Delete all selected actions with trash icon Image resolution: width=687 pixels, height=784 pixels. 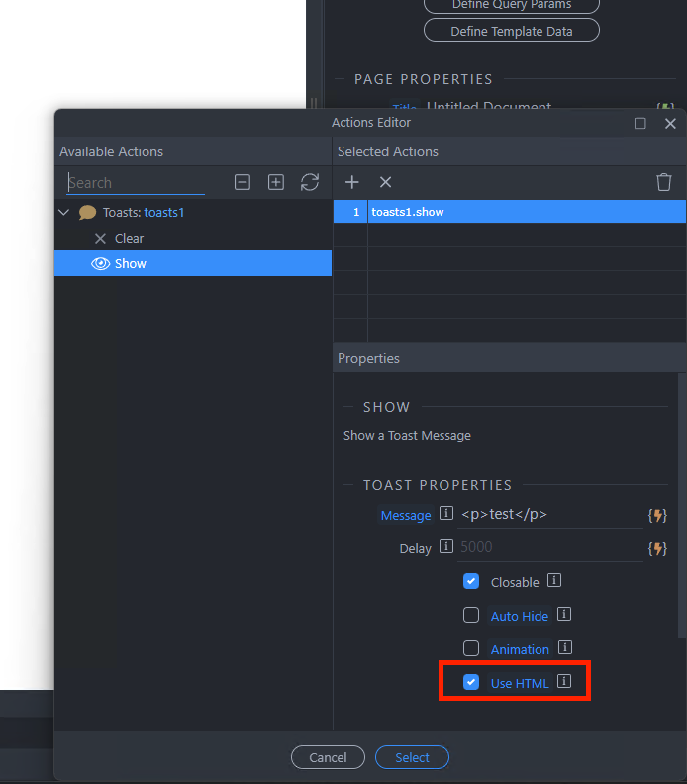pyautogui.click(x=664, y=182)
